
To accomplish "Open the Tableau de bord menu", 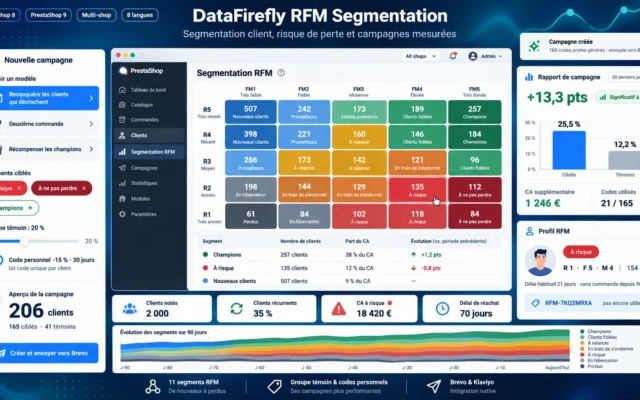I will (149, 90).
